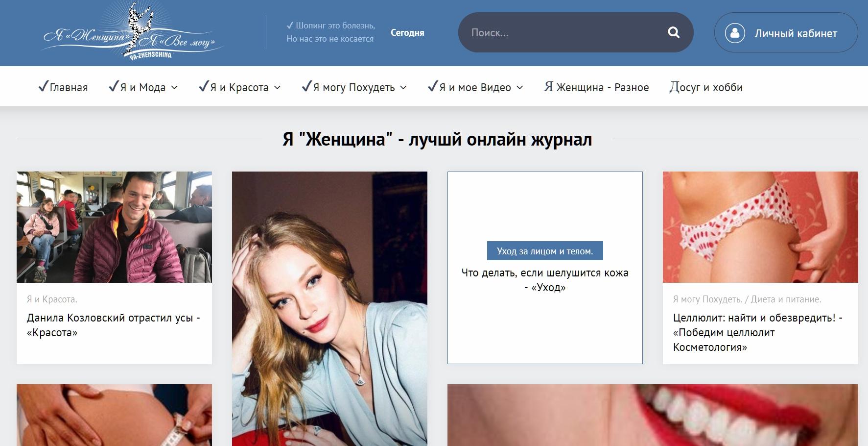Click the checkmark before Я и Мода
The height and width of the screenshot is (446, 868).
(113, 87)
